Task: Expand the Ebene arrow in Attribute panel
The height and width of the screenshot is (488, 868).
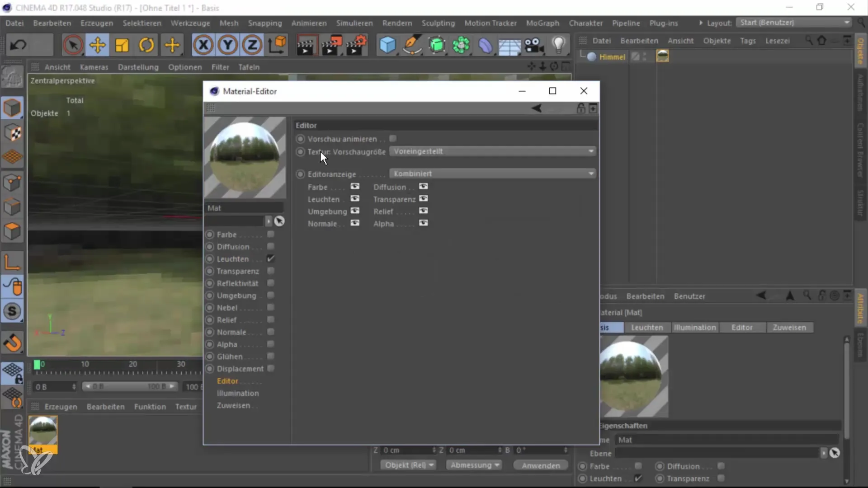Action: (824, 453)
